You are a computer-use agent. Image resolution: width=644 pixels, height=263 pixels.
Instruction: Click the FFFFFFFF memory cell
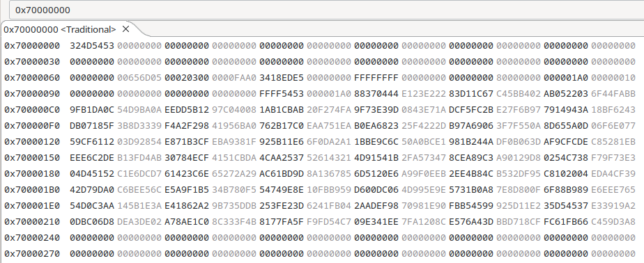(376, 77)
